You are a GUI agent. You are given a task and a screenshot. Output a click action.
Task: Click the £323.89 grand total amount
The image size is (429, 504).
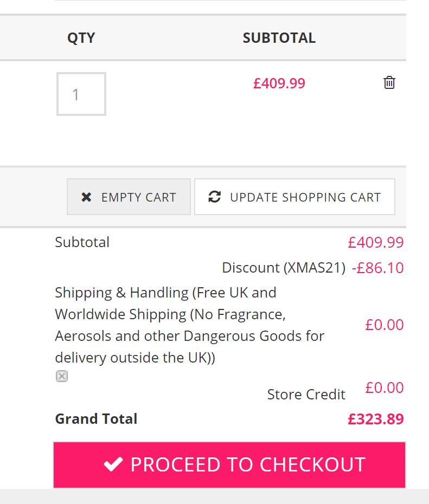(375, 419)
